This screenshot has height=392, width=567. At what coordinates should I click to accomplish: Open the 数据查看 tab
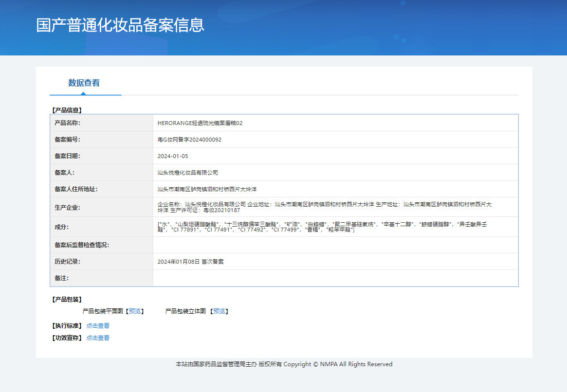coord(84,83)
